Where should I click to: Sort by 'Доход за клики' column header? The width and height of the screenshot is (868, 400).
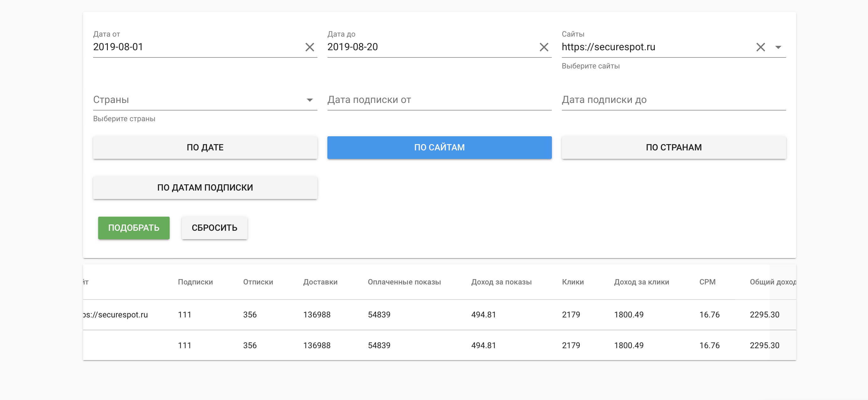coord(641,282)
